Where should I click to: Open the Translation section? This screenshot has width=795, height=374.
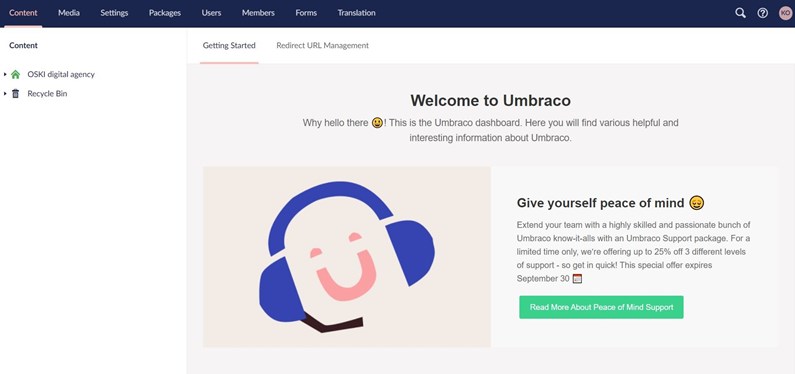coord(356,13)
